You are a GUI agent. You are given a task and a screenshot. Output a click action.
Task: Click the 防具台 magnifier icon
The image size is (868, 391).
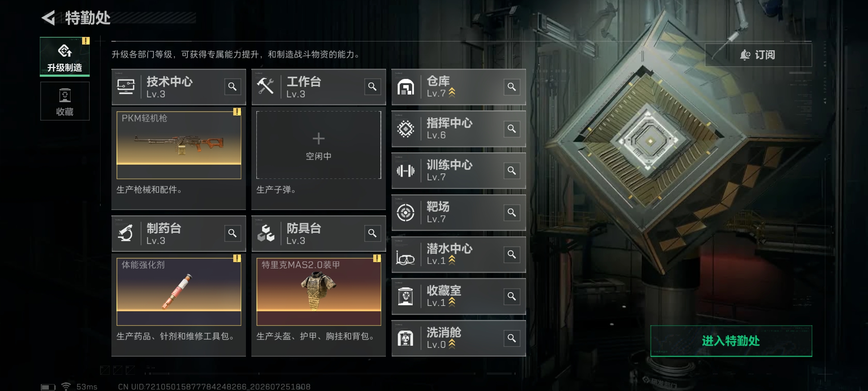tap(373, 234)
